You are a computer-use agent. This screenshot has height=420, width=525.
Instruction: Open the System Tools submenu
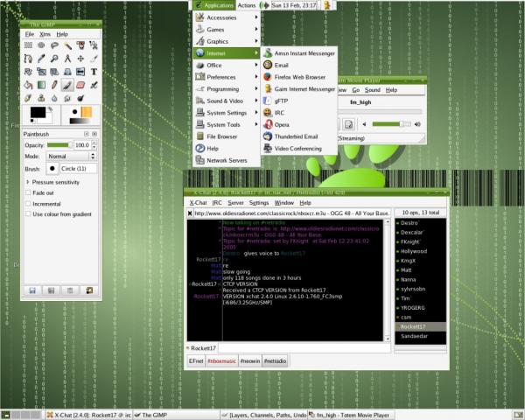coord(227,124)
